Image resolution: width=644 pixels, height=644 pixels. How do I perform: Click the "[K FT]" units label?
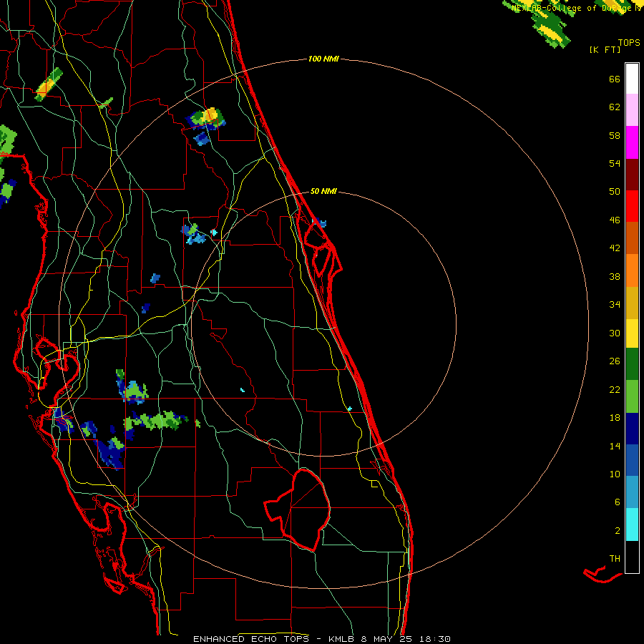[605, 50]
